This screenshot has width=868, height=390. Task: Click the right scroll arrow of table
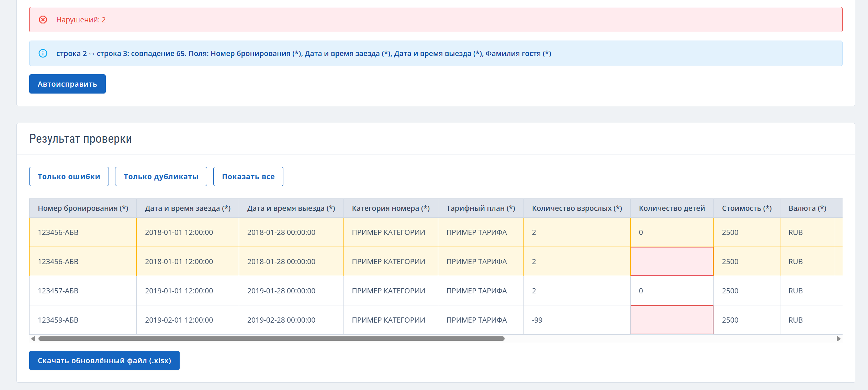coord(838,339)
